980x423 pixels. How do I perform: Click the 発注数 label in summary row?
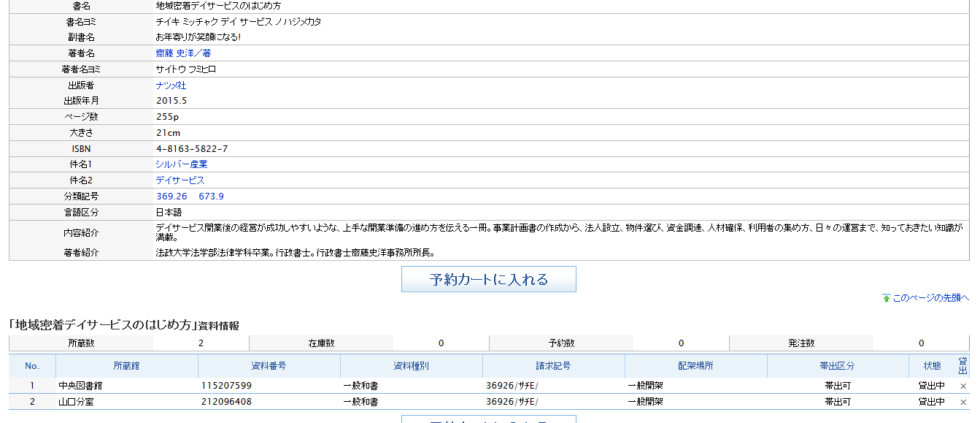(801, 343)
